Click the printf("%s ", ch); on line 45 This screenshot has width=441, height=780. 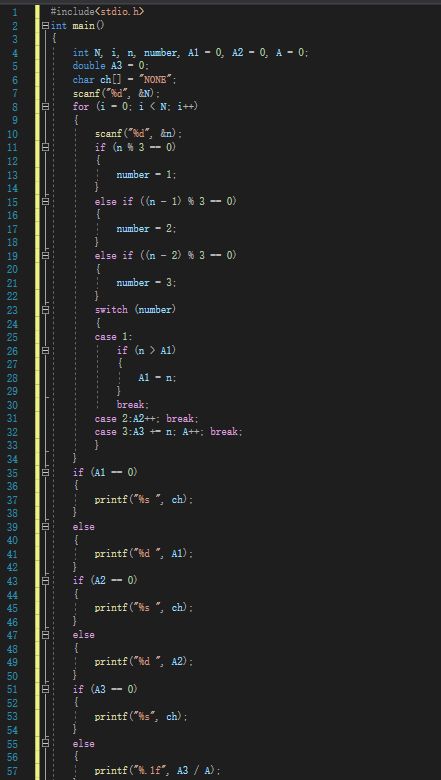coord(144,608)
